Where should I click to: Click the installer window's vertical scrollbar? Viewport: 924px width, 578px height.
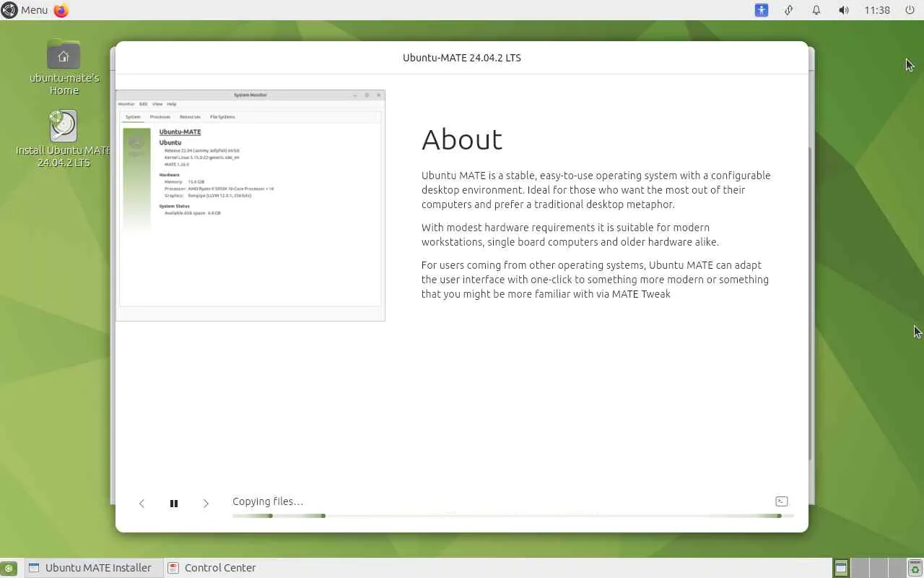pyautogui.click(x=811, y=303)
